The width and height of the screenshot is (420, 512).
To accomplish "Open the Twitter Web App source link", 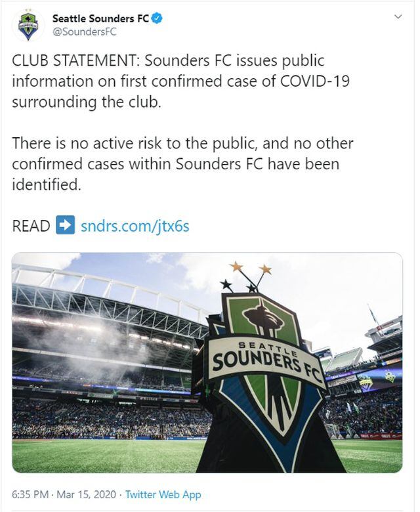I will [163, 494].
